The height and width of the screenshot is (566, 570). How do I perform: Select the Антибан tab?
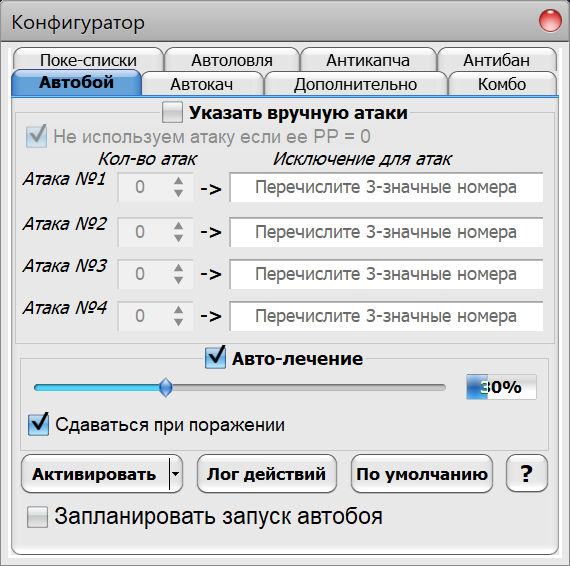coord(497,59)
